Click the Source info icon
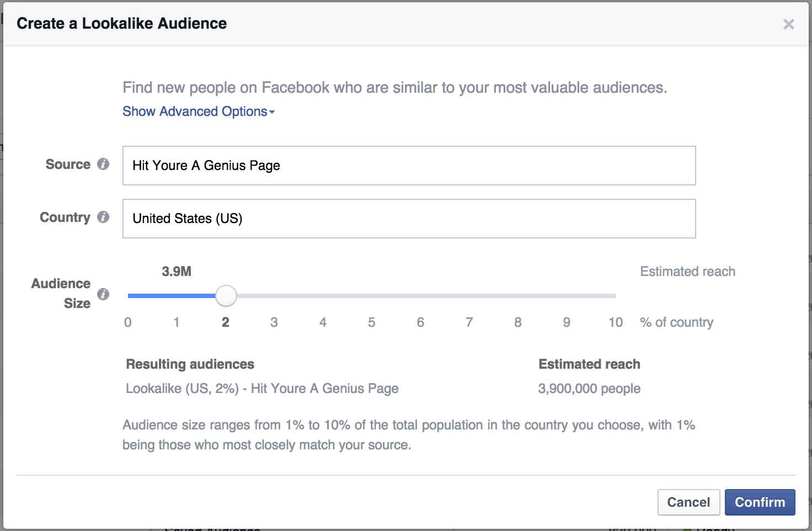Viewport: 812px width, 531px height. click(x=103, y=164)
